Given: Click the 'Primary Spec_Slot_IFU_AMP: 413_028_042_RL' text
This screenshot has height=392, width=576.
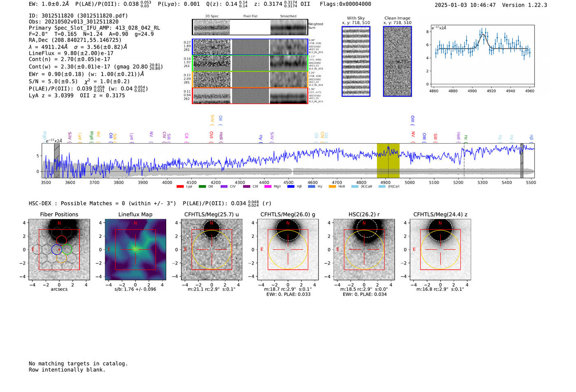Looking at the screenshot, I should (x=94, y=28).
